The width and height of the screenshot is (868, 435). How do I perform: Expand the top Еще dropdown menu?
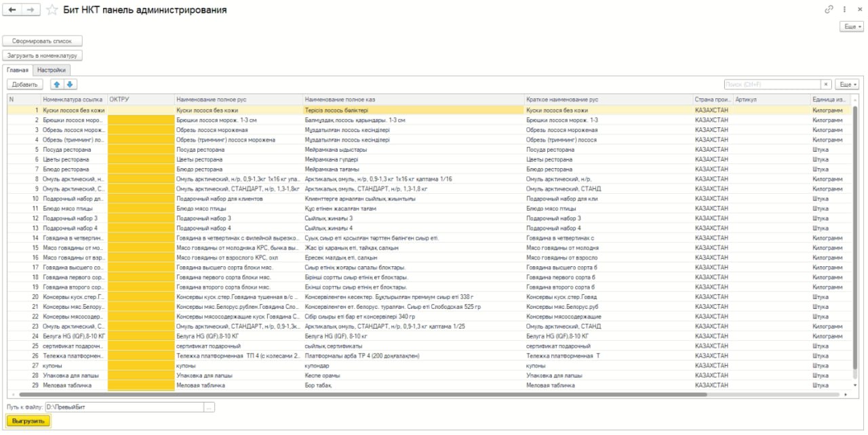(851, 26)
